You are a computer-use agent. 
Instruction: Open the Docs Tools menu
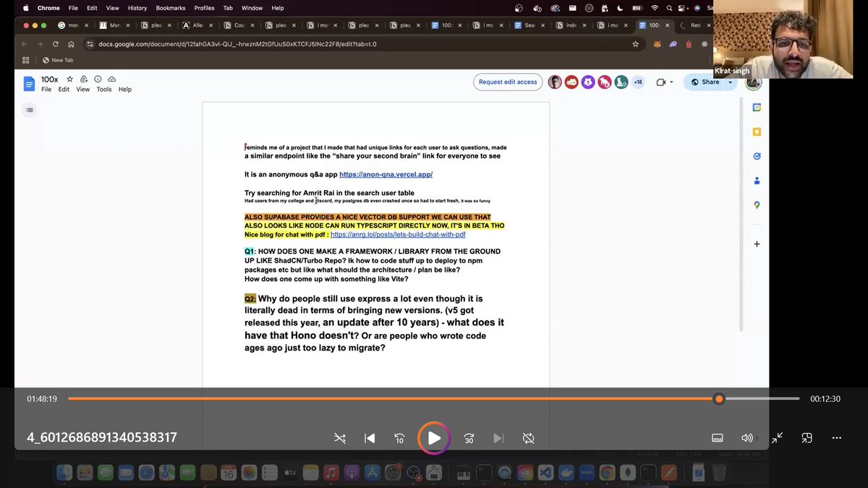[x=104, y=90]
